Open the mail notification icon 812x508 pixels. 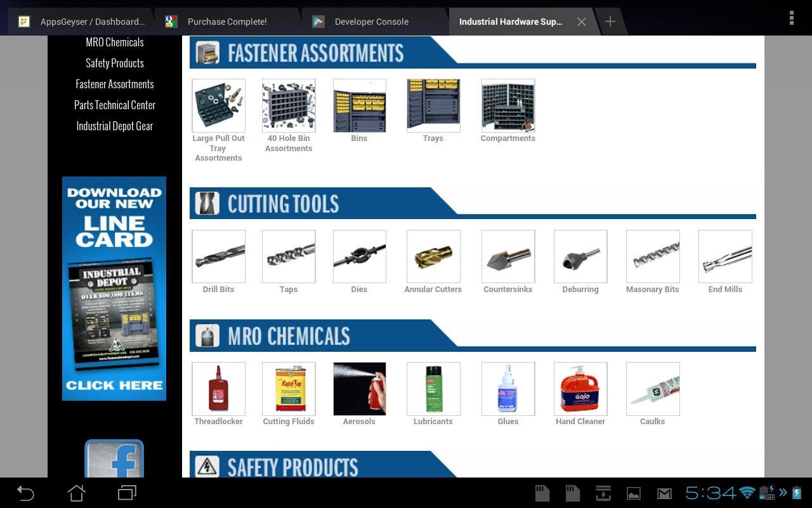coord(664,493)
